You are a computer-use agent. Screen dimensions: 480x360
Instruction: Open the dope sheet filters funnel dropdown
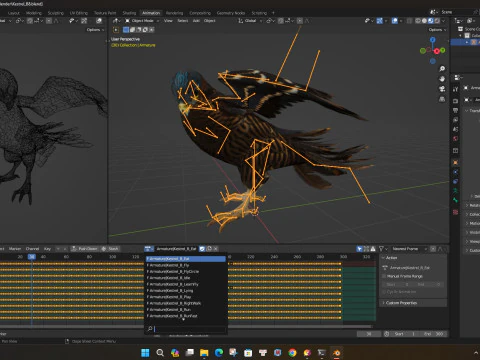pyautogui.click(x=383, y=249)
